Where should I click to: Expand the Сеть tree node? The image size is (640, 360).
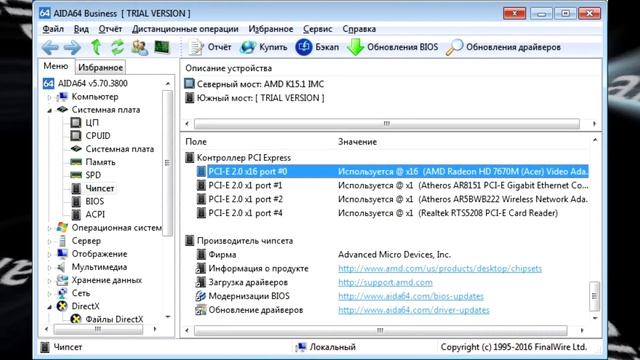(49, 293)
